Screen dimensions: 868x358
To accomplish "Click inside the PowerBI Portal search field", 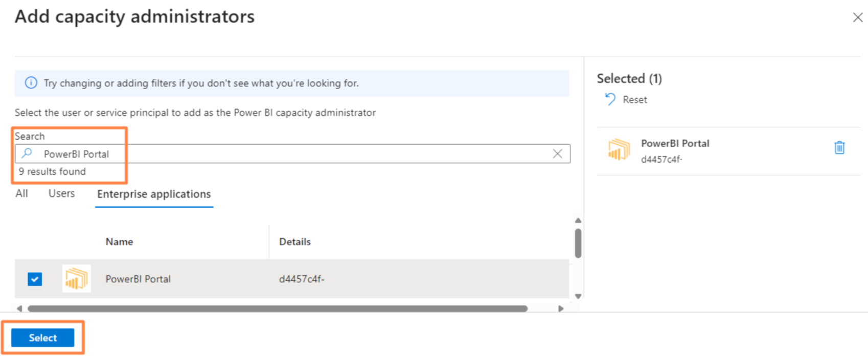I will tap(307, 154).
